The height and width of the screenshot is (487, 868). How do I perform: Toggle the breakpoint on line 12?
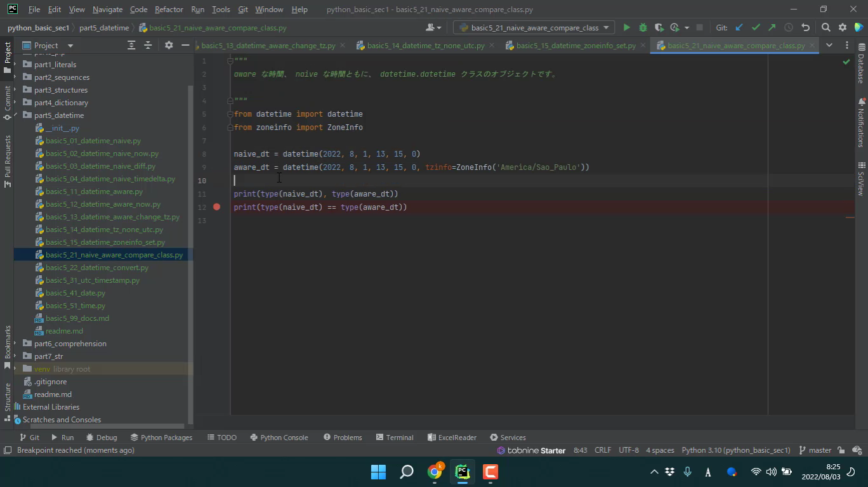point(217,207)
